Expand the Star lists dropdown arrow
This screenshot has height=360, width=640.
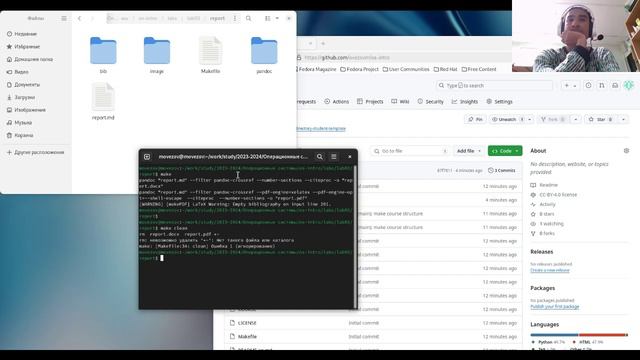coord(623,119)
